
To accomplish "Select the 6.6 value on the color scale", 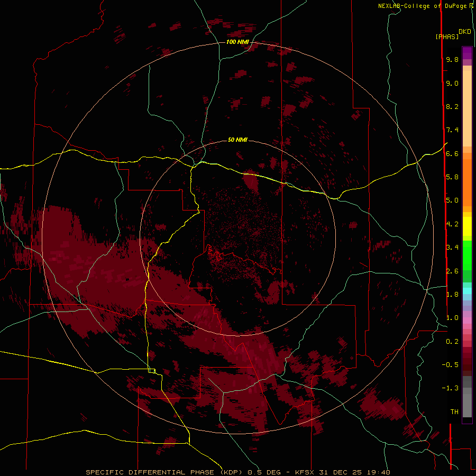I will (452, 153).
